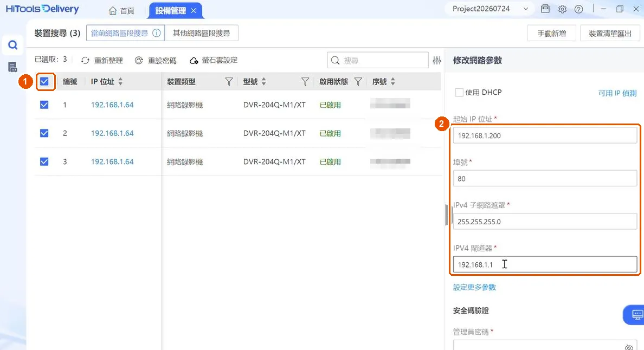Viewport: 644px width, 350px height.
Task: Open the device search sidebar icon
Action: [12, 45]
